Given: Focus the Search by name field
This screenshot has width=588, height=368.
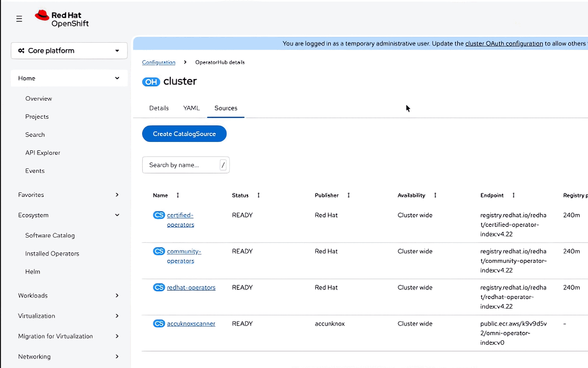Looking at the screenshot, I should pyautogui.click(x=186, y=165).
